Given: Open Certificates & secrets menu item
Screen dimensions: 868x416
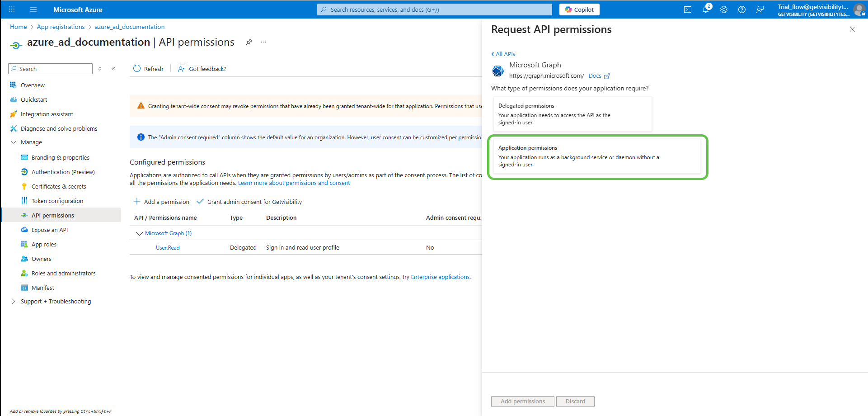Looking at the screenshot, I should 59,186.
